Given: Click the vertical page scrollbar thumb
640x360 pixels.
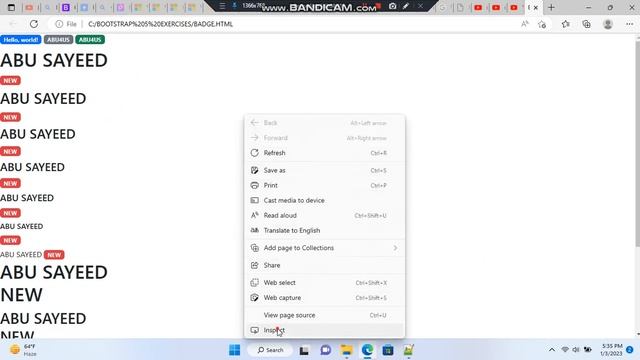Looking at the screenshot, I should (x=638, y=143).
